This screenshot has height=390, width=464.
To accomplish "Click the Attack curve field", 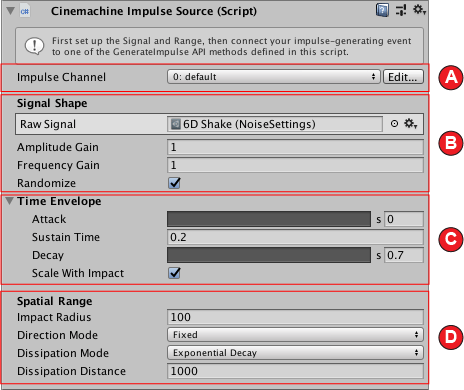I will pos(269,219).
